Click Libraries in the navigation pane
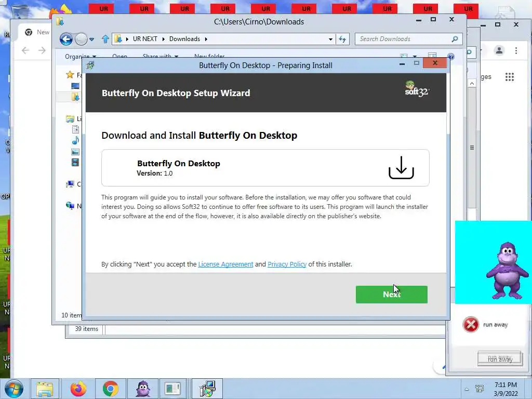This screenshot has width=532, height=399. (x=74, y=119)
